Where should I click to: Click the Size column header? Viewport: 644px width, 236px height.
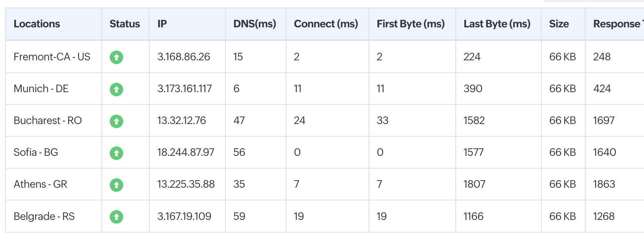tap(559, 24)
